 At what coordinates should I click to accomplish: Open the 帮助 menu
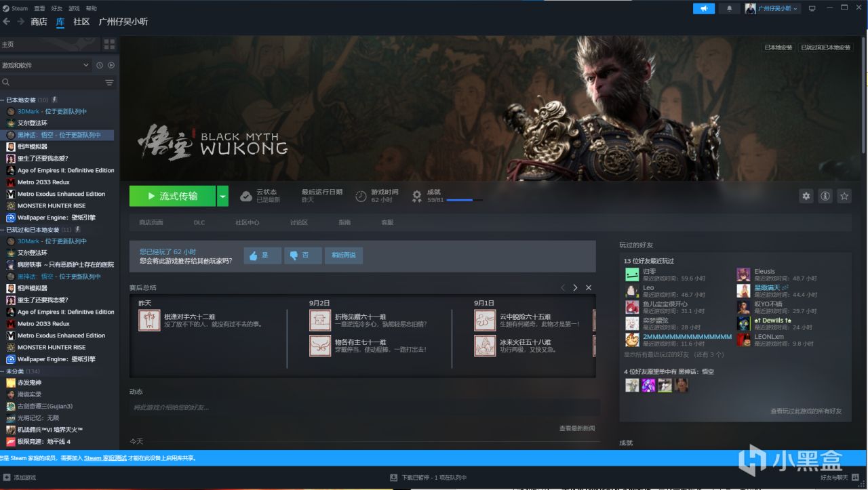click(92, 8)
